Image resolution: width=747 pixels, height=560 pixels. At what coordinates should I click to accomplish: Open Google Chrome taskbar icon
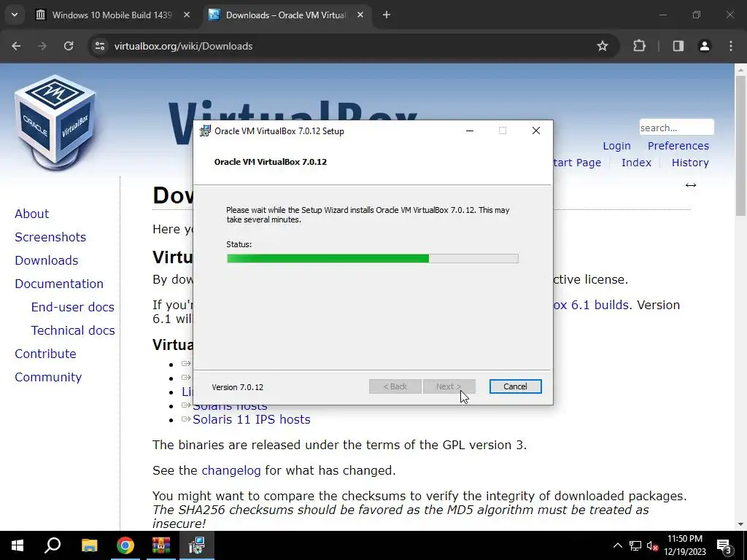125,545
